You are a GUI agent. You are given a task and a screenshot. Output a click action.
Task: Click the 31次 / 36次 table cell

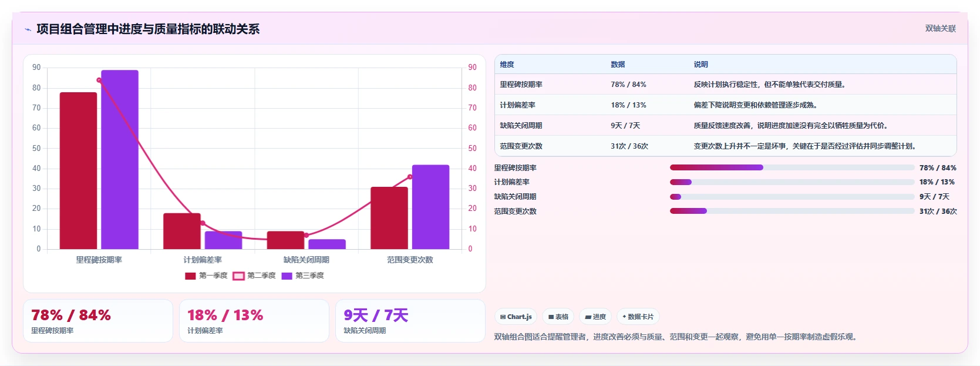coord(629,146)
